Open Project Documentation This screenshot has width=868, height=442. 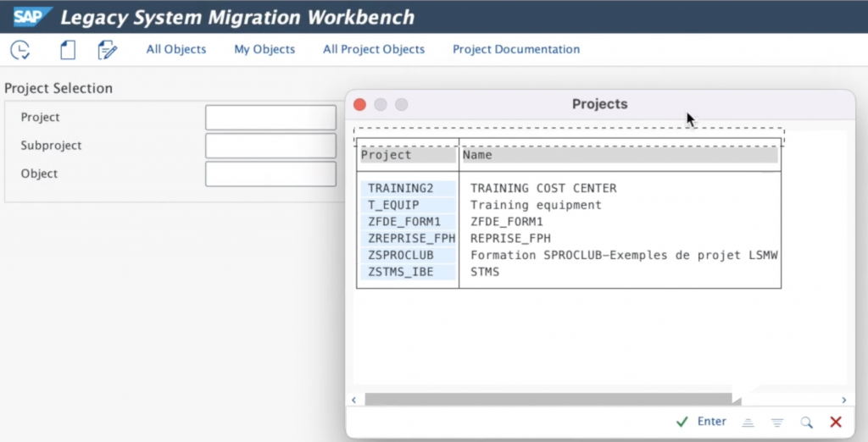[516, 49]
